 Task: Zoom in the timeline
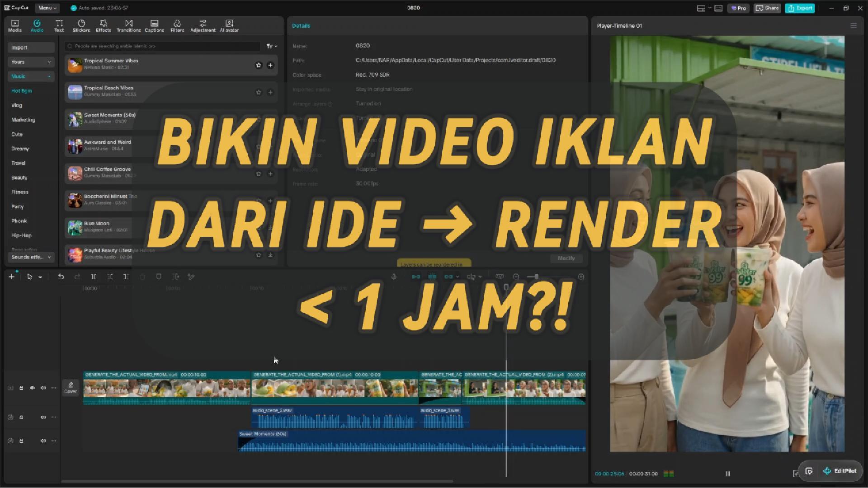click(581, 277)
